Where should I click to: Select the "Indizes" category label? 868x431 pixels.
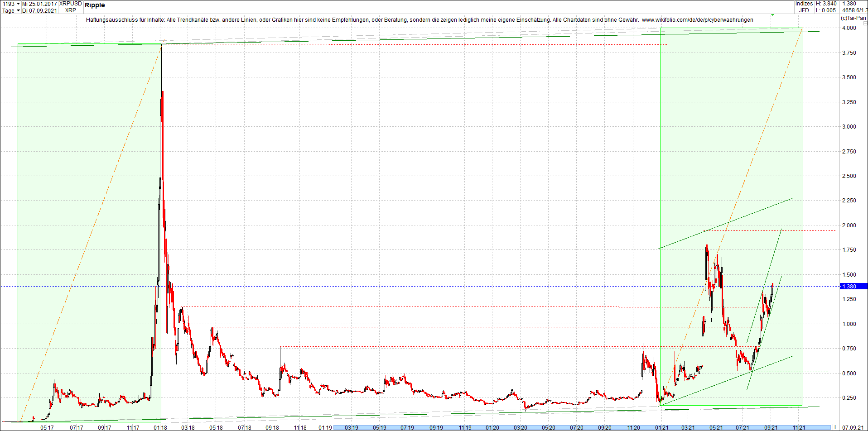[x=804, y=4]
